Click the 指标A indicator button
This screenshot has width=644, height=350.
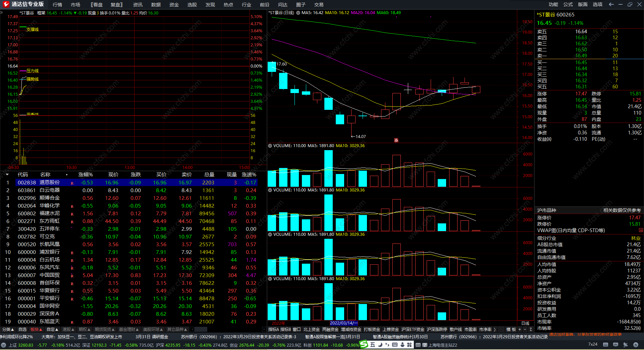point(274,330)
